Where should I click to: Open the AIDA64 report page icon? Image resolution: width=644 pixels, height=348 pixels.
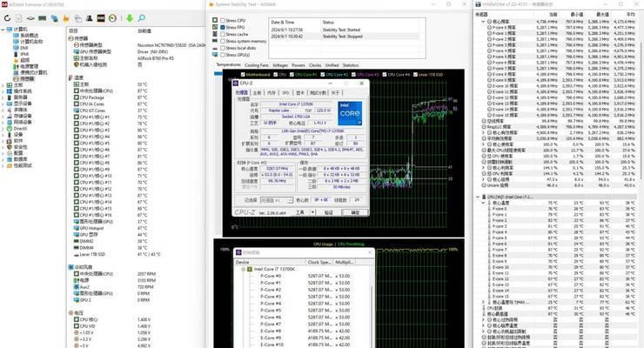(19, 18)
